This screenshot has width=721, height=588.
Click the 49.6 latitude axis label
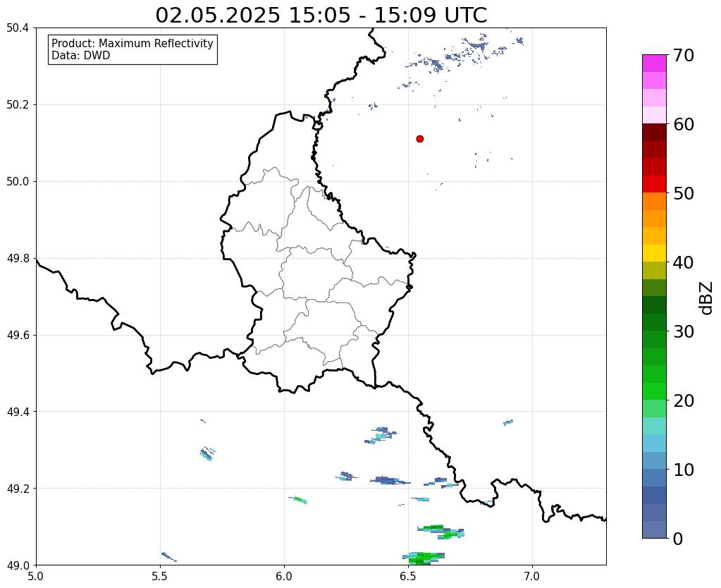18,336
